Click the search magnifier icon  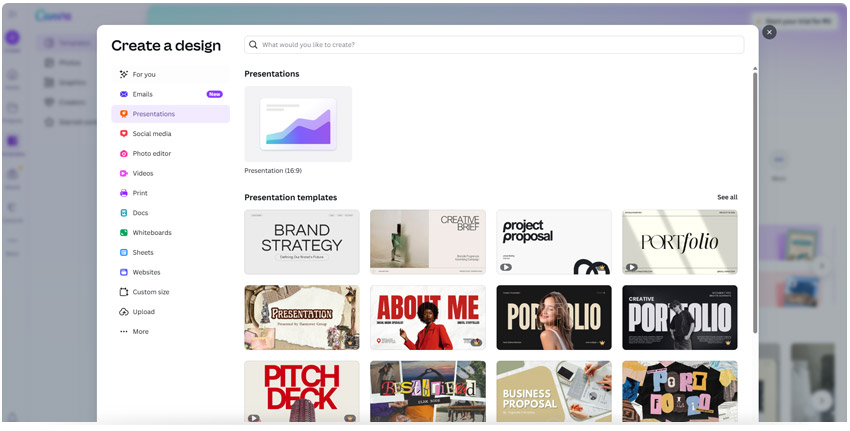click(x=253, y=45)
